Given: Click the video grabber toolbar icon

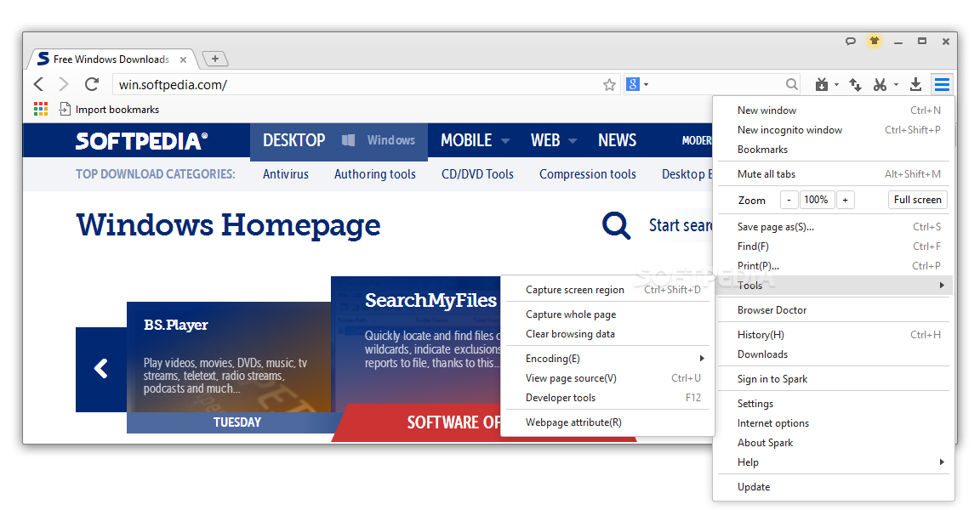Looking at the screenshot, I should click(822, 84).
